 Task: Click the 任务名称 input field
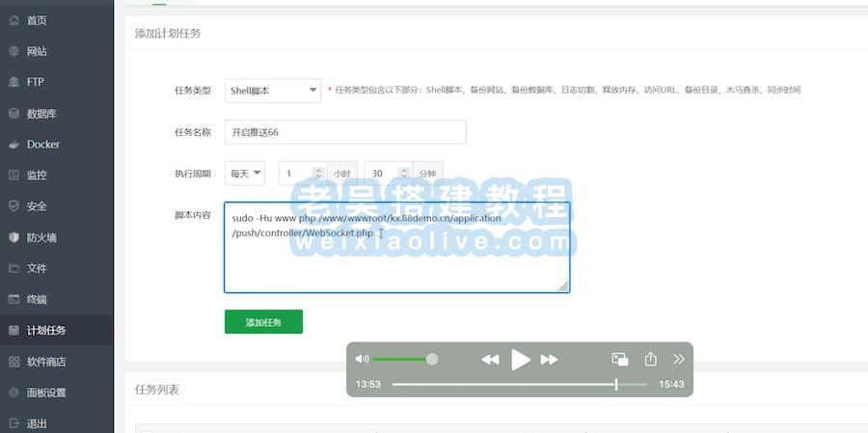(x=345, y=132)
